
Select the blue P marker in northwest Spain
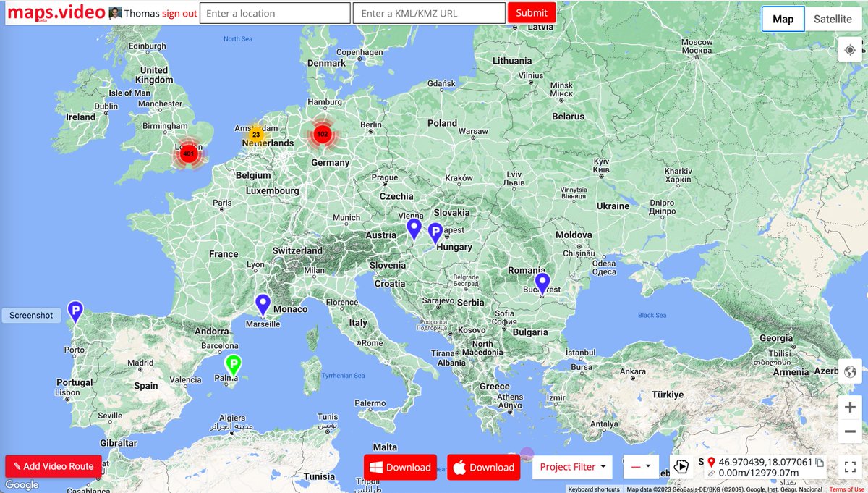(75, 312)
